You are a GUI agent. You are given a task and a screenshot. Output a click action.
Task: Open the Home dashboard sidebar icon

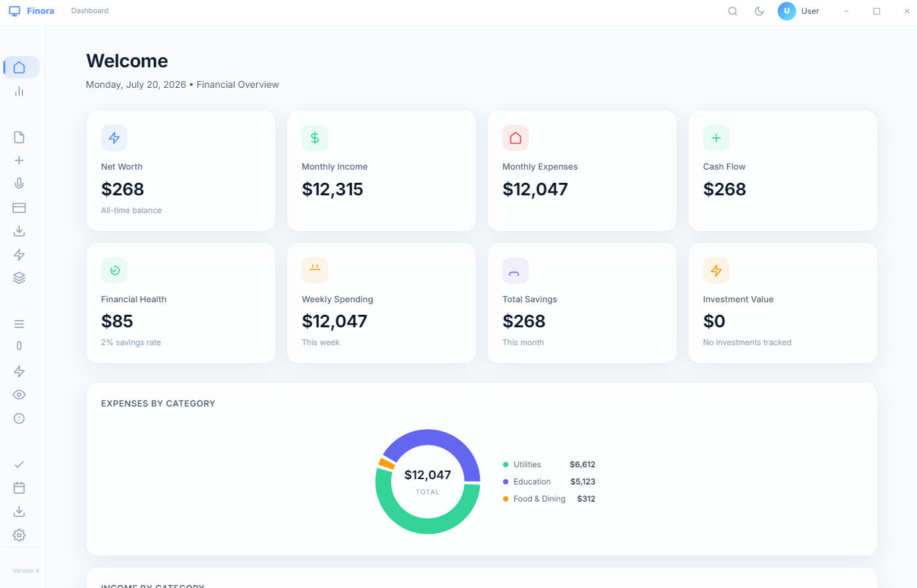(19, 67)
